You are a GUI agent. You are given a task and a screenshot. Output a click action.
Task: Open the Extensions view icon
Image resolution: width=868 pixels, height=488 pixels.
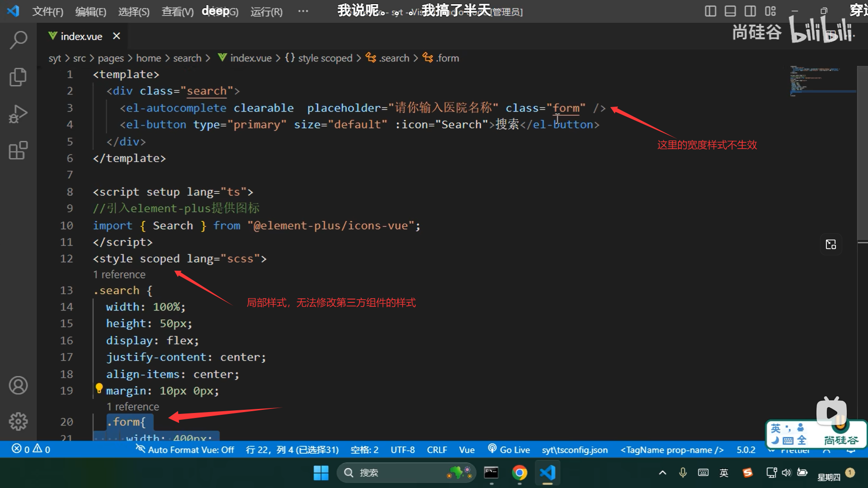tap(18, 150)
